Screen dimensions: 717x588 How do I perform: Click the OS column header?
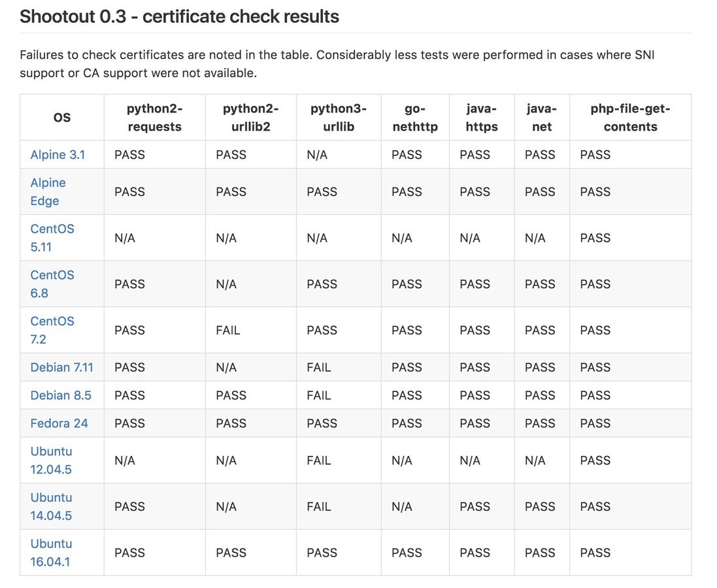tap(62, 118)
